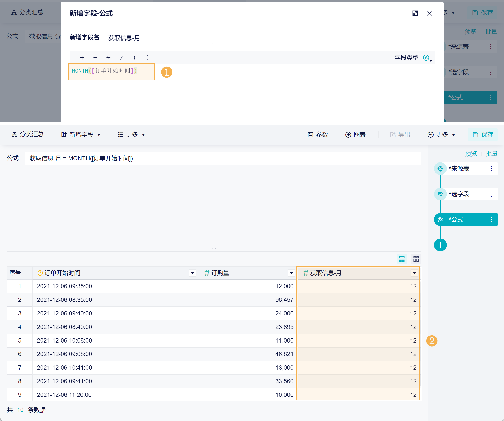The height and width of the screenshot is (421, 504).
Task: Insert the multiply operator in formula
Action: tap(108, 58)
